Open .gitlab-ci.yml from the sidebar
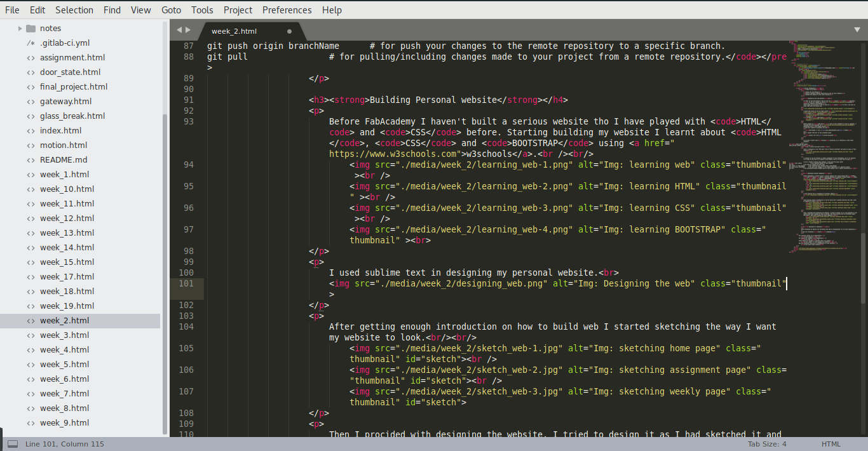The width and height of the screenshot is (868, 451). coord(65,43)
